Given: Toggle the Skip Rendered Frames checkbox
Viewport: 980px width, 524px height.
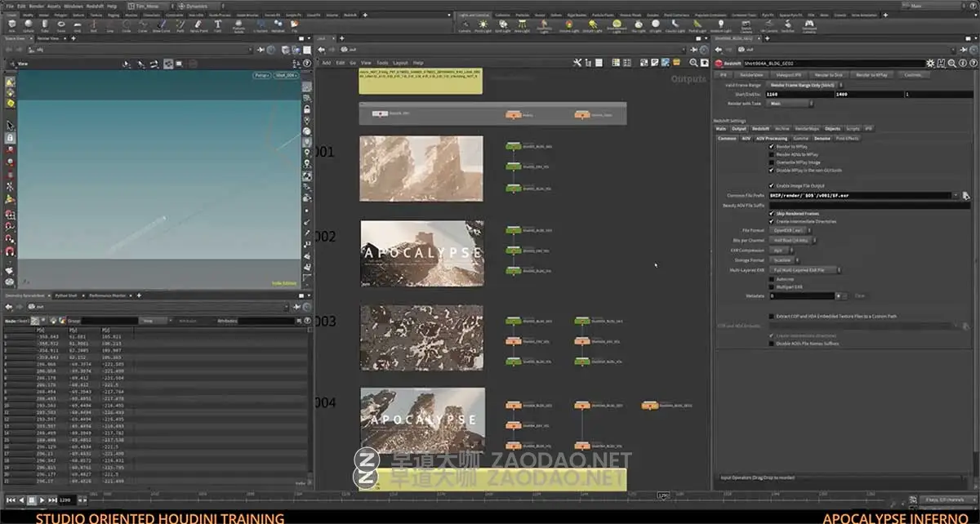Looking at the screenshot, I should [772, 213].
